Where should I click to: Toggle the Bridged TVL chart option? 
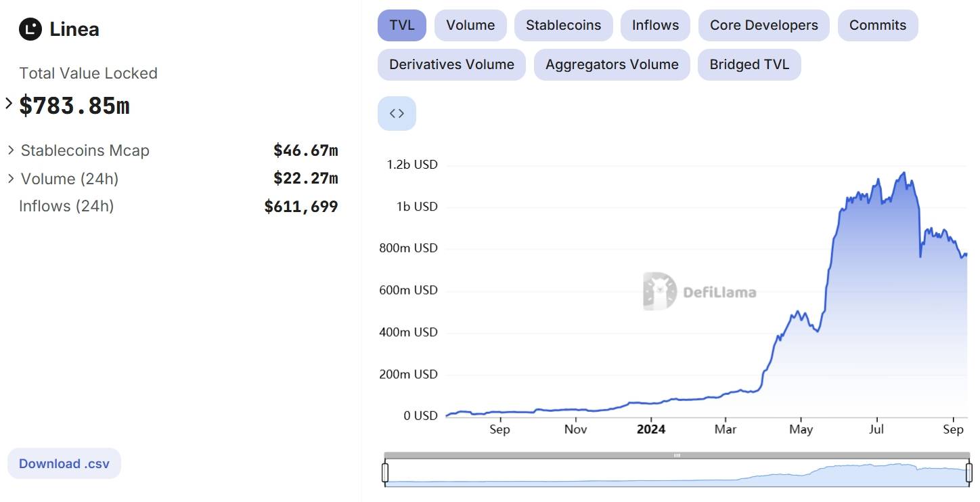(749, 65)
